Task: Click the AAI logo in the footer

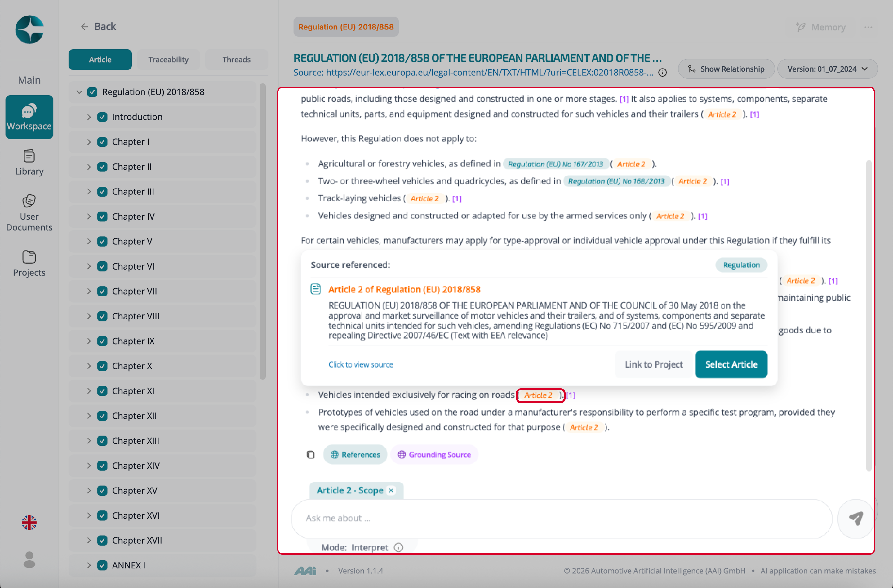Action: coord(305,571)
